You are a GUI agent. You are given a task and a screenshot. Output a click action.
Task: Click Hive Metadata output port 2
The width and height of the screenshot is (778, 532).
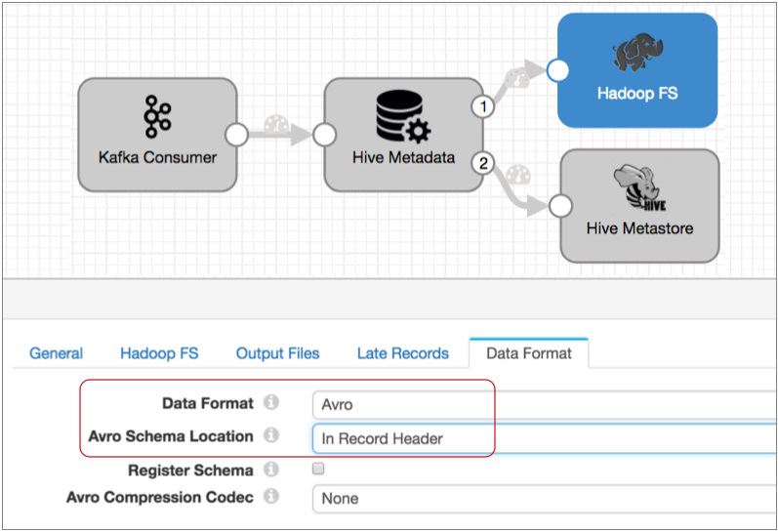pyautogui.click(x=480, y=162)
